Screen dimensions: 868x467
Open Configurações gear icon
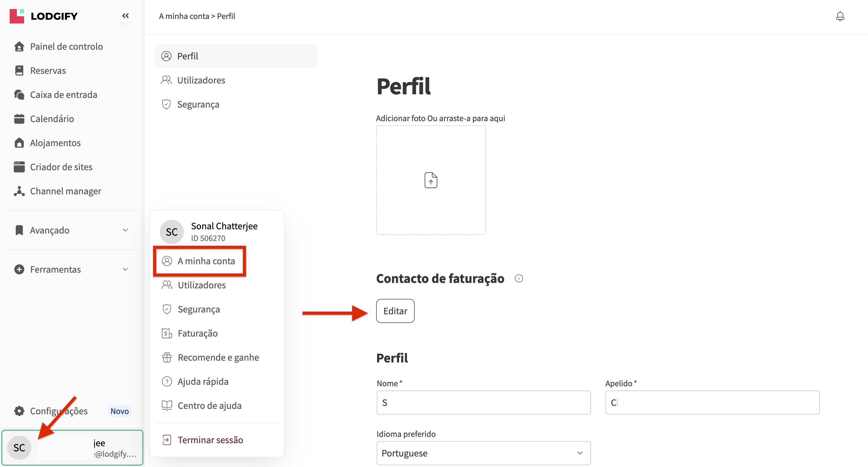tap(19, 411)
